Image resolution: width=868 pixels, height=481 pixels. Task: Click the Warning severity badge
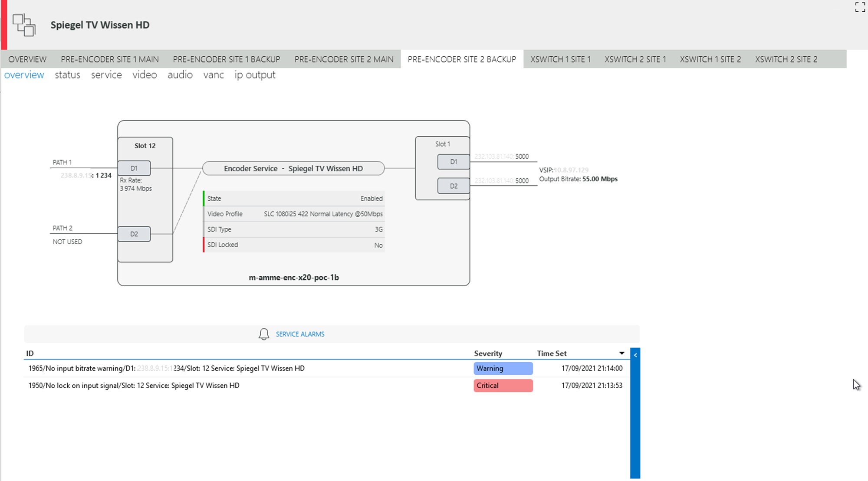pyautogui.click(x=503, y=368)
